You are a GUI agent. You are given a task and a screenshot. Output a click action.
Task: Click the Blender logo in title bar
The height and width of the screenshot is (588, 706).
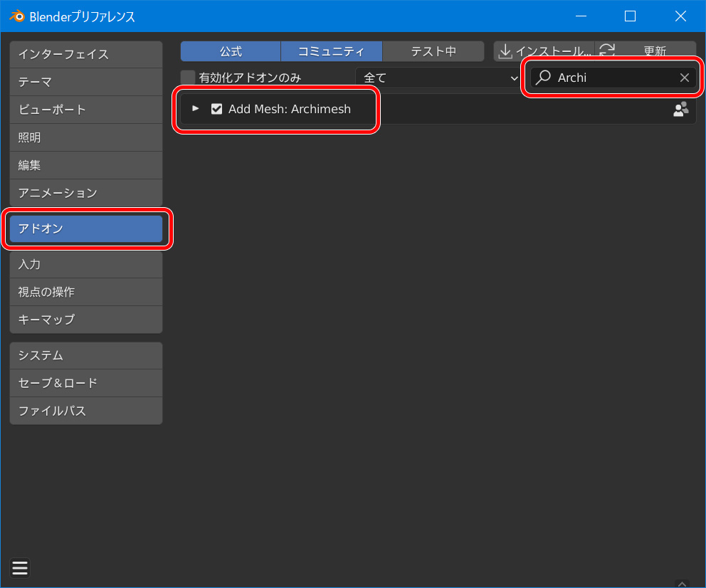[x=17, y=16]
